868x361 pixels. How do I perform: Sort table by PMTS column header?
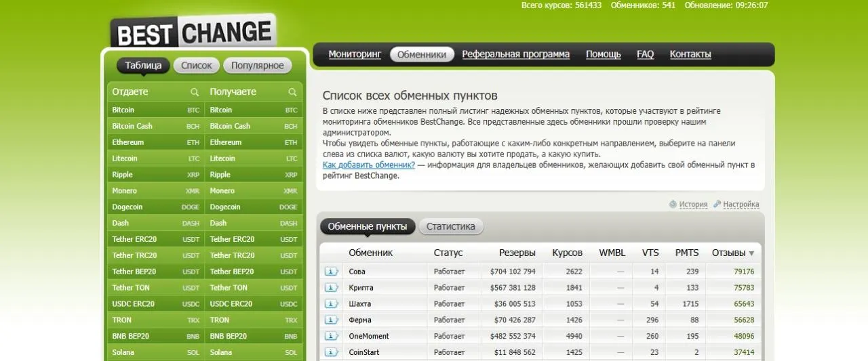(x=687, y=253)
